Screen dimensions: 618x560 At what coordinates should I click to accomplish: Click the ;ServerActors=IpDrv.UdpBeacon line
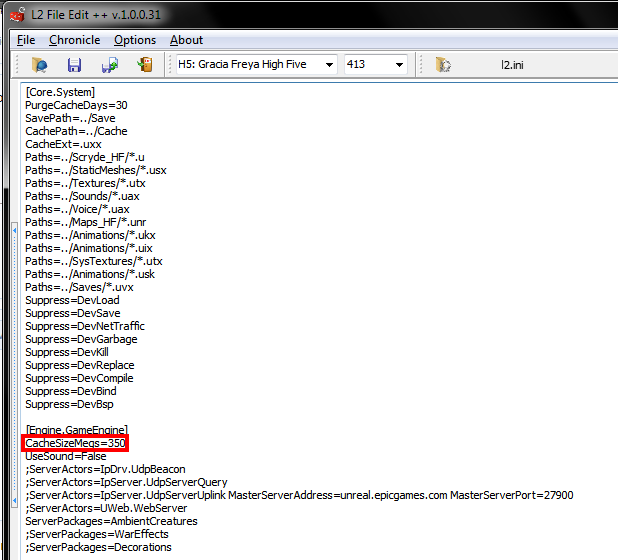click(x=105, y=469)
